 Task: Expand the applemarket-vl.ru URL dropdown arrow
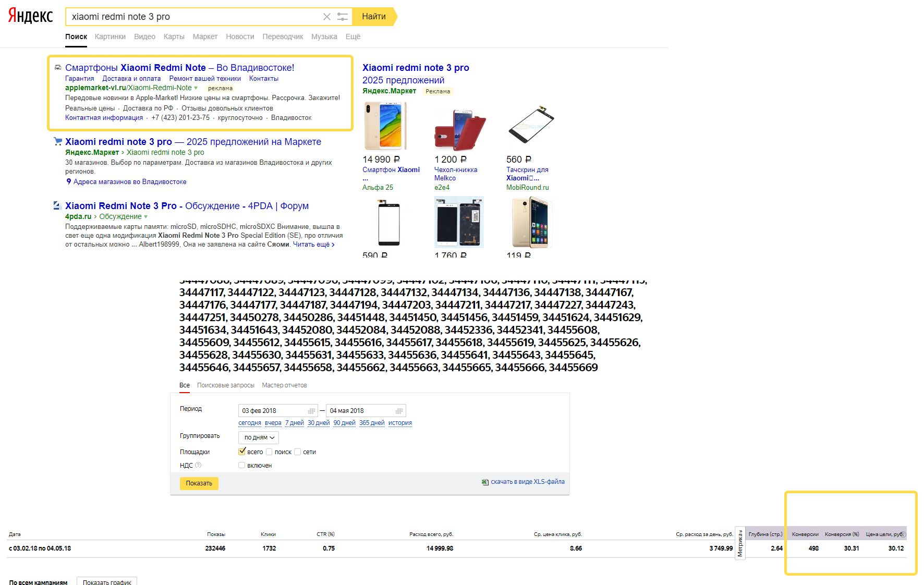pyautogui.click(x=196, y=88)
